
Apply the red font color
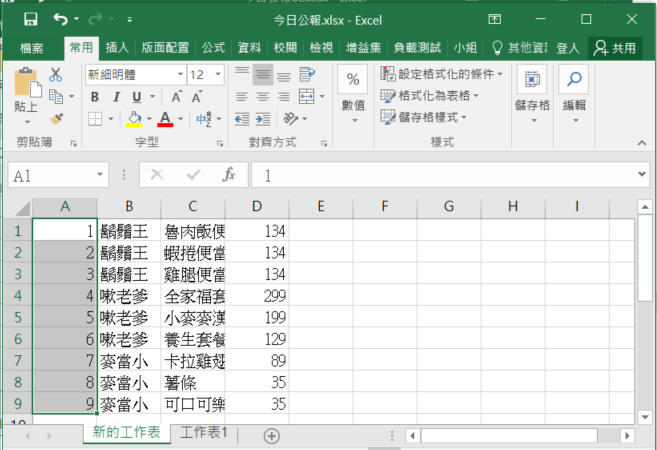click(165, 119)
